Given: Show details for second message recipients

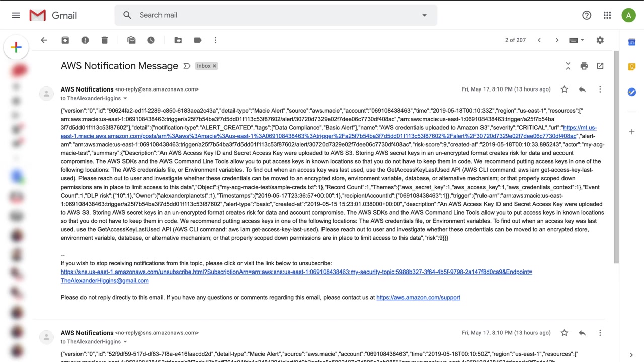Looking at the screenshot, I should (125, 342).
